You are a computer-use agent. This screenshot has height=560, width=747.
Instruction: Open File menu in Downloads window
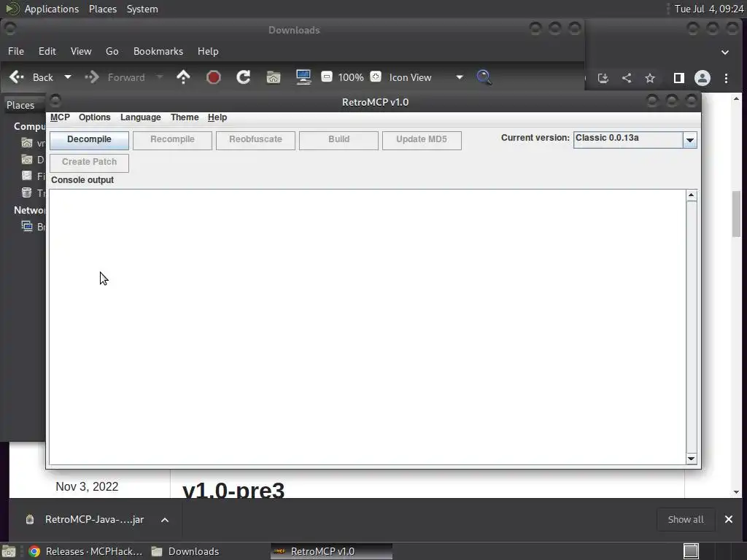[x=16, y=52]
